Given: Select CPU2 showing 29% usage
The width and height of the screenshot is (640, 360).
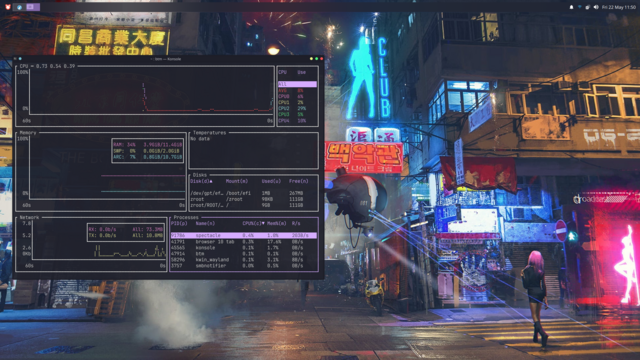Looking at the screenshot, I should 297,109.
